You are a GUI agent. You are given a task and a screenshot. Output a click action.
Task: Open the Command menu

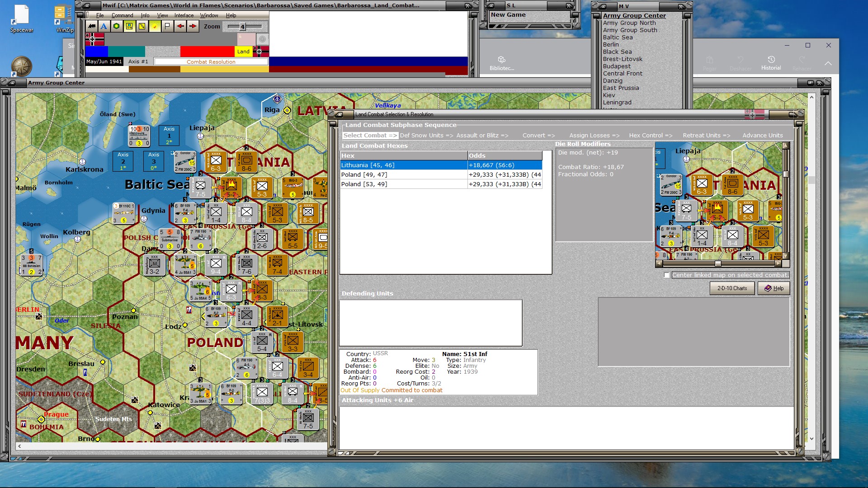(x=122, y=15)
